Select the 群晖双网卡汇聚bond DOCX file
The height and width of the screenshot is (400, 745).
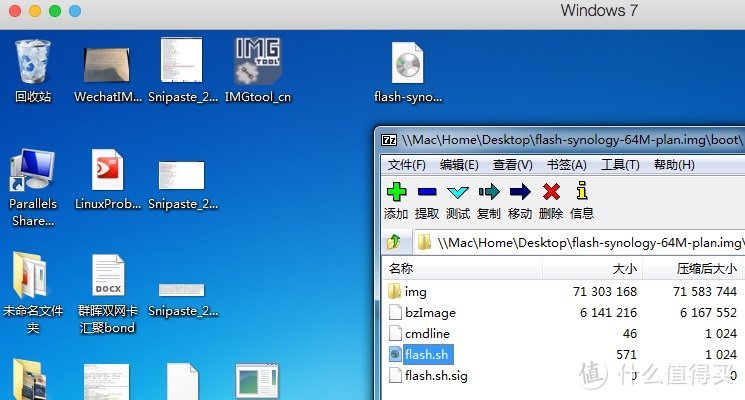(x=107, y=294)
